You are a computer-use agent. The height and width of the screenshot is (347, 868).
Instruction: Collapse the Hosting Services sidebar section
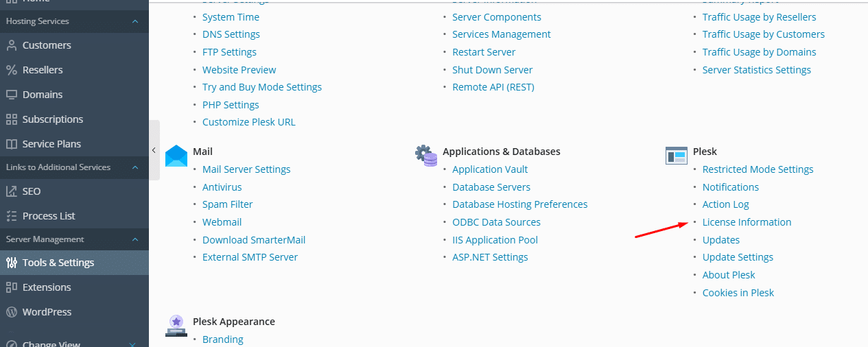135,21
